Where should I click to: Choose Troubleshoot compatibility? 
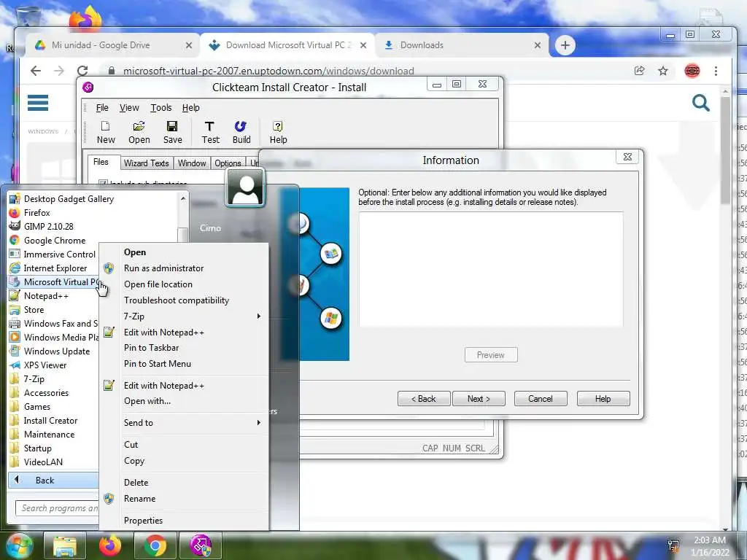(184, 300)
